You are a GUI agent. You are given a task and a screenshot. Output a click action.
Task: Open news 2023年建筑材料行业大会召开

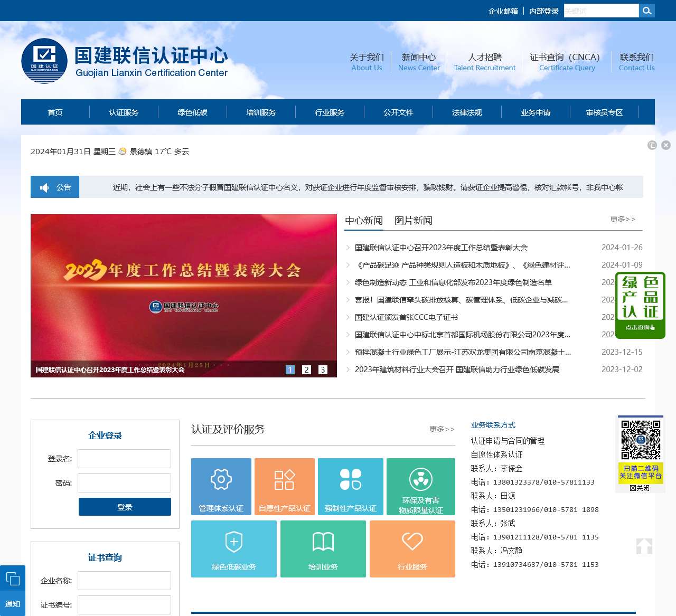457,369
